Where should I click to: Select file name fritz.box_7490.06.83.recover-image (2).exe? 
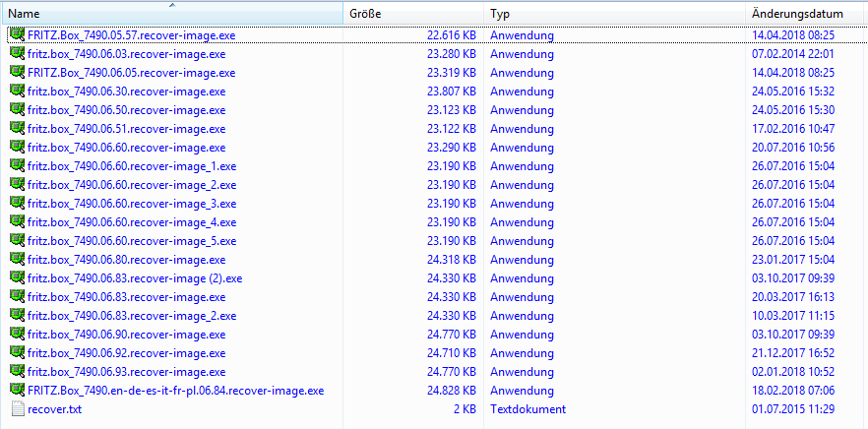coord(135,278)
